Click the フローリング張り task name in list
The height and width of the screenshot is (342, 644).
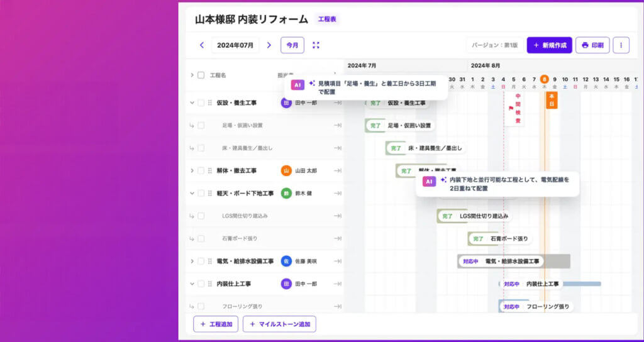click(242, 306)
